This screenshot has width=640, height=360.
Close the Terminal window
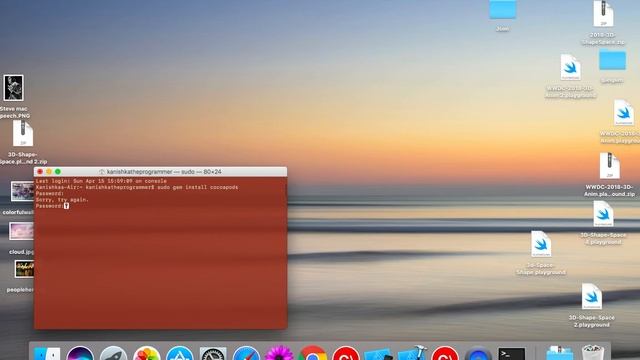[40, 172]
